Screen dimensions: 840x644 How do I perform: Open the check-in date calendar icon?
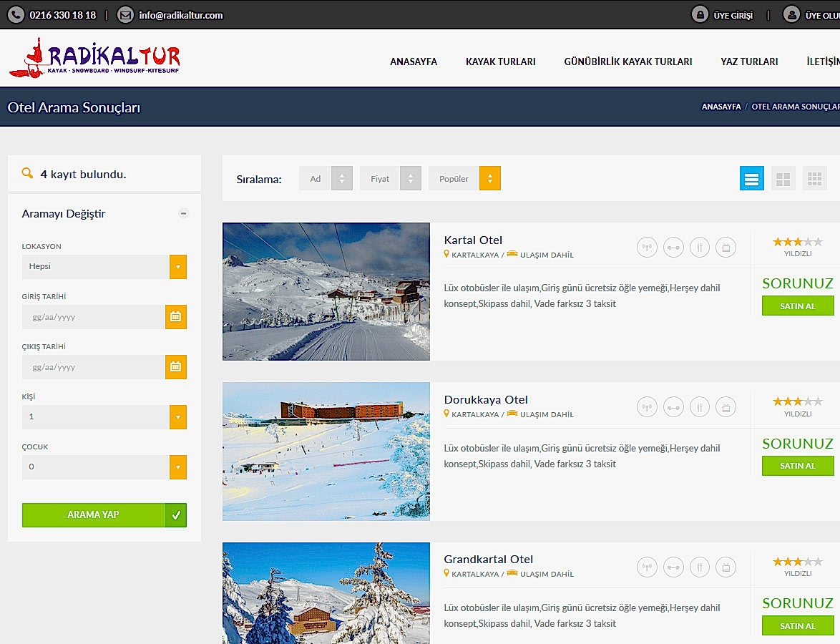click(x=176, y=317)
